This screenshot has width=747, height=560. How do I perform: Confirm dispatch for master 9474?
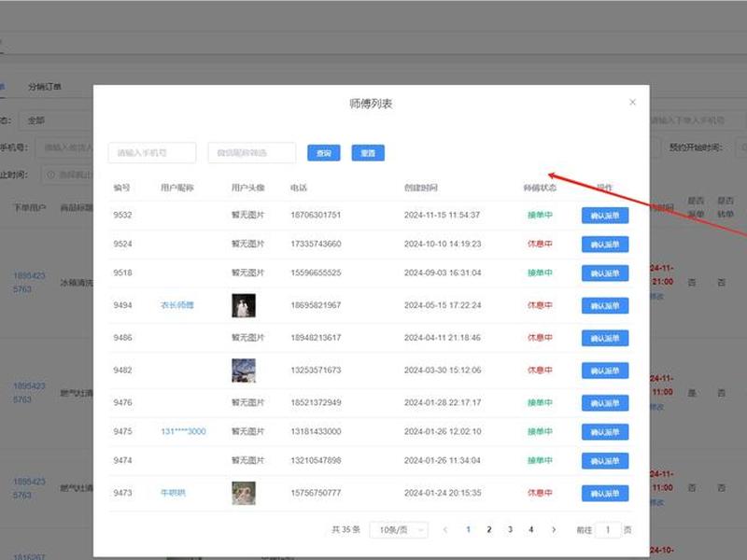coord(604,461)
